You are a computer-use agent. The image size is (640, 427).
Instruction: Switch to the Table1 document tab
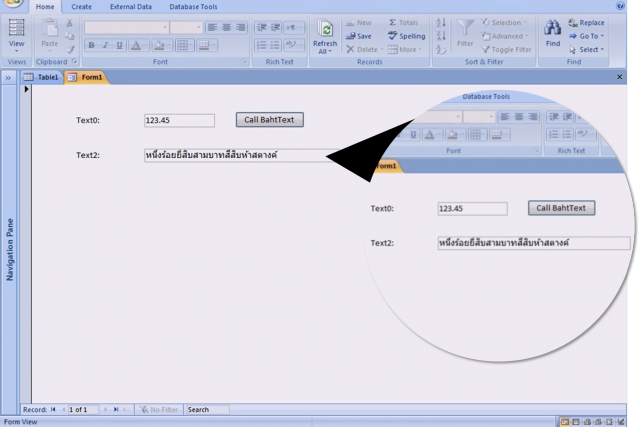[42, 77]
